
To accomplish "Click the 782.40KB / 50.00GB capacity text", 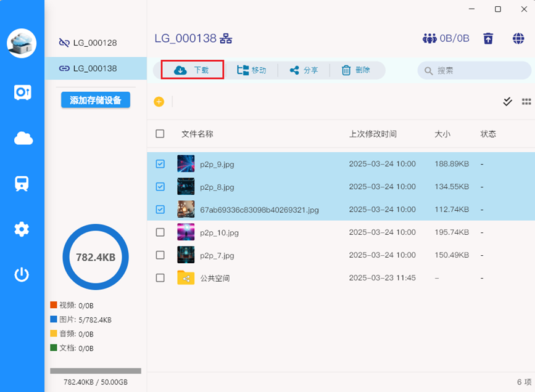I will tap(96, 382).
